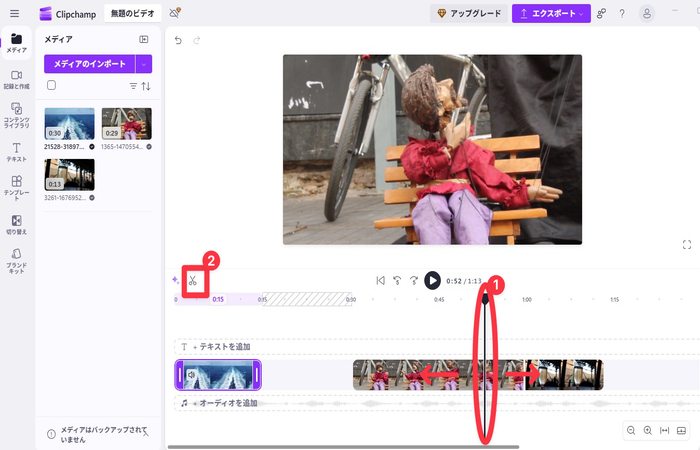Viewport: 700px width, 450px height.
Task: Open the 記録と作成 sidebar tab
Action: coord(16,80)
